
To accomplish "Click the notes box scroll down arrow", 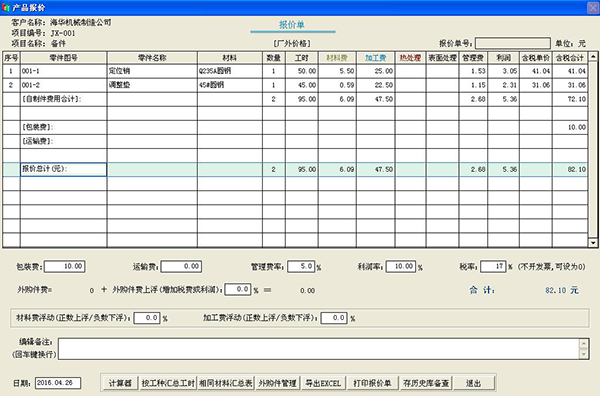I will click(584, 354).
